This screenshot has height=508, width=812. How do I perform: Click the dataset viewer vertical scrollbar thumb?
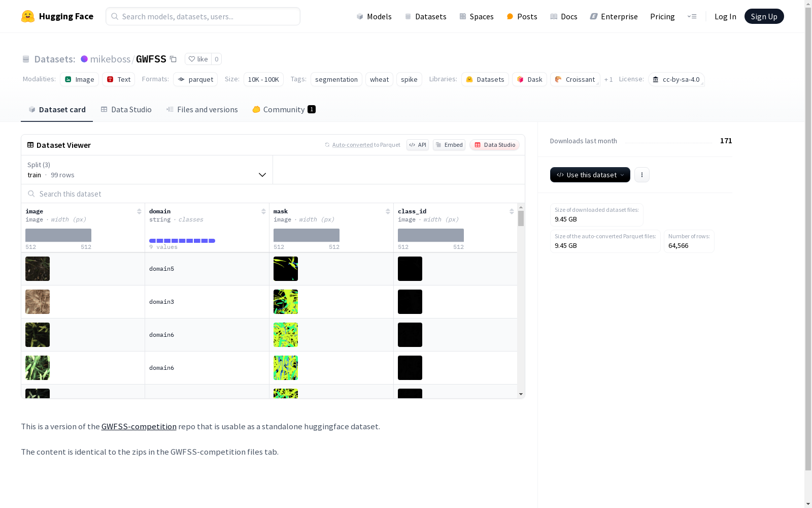coord(521,218)
